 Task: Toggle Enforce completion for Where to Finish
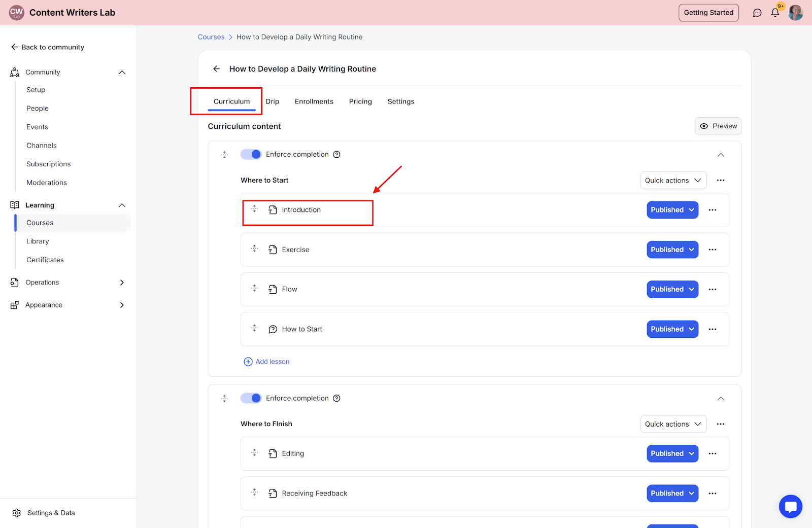(x=251, y=398)
